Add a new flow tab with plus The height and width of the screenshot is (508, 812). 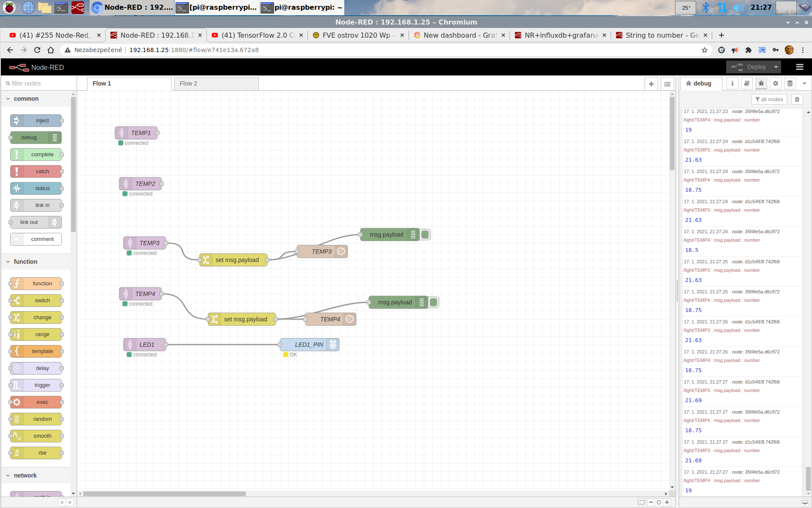651,84
